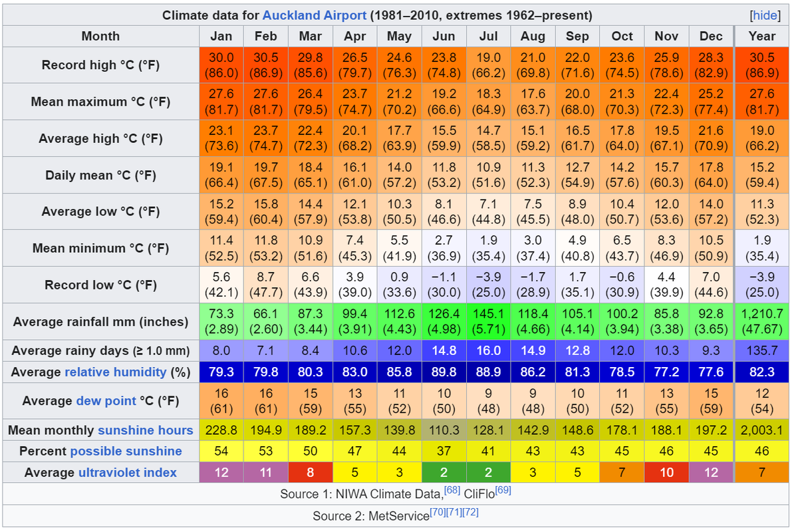The width and height of the screenshot is (794, 532).
Task: Click the Nov ultraviolet index 10 cell
Action: pyautogui.click(x=666, y=472)
